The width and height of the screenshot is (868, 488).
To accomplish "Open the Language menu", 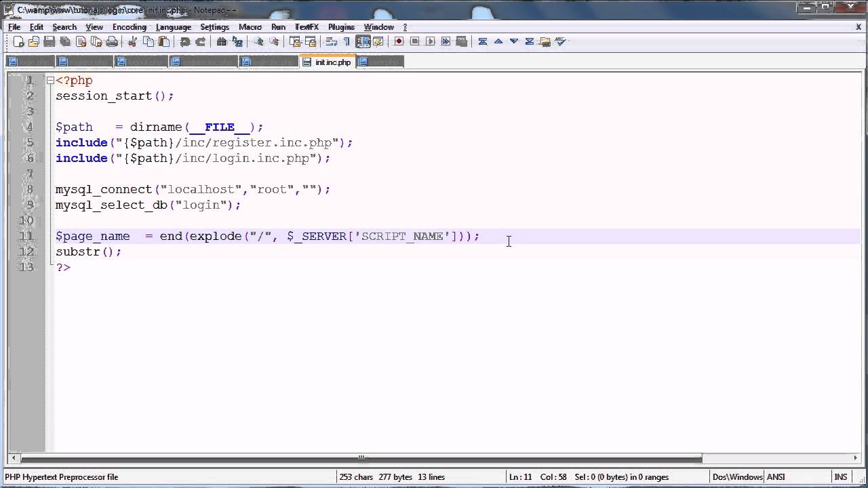I will [174, 27].
